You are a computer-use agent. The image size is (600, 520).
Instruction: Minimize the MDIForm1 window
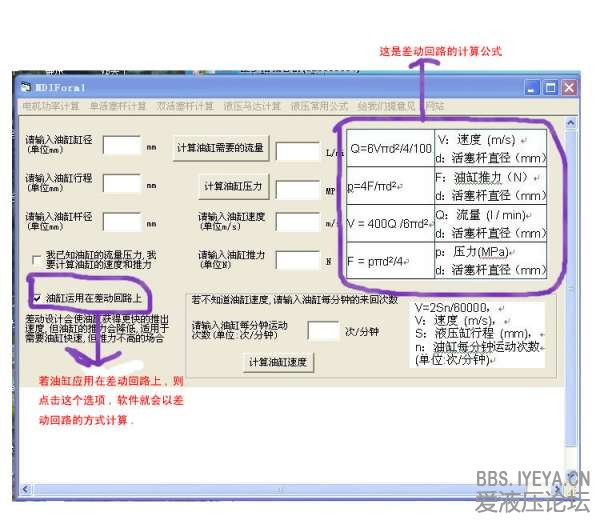click(532, 88)
